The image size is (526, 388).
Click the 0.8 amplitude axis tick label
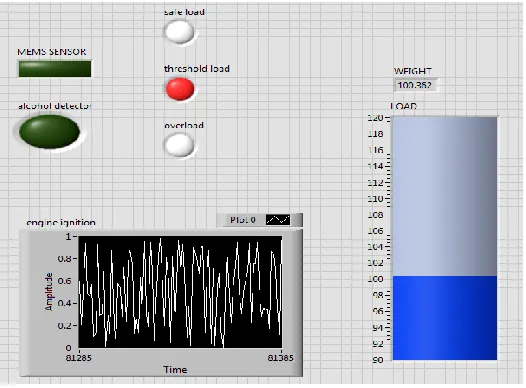pos(64,259)
